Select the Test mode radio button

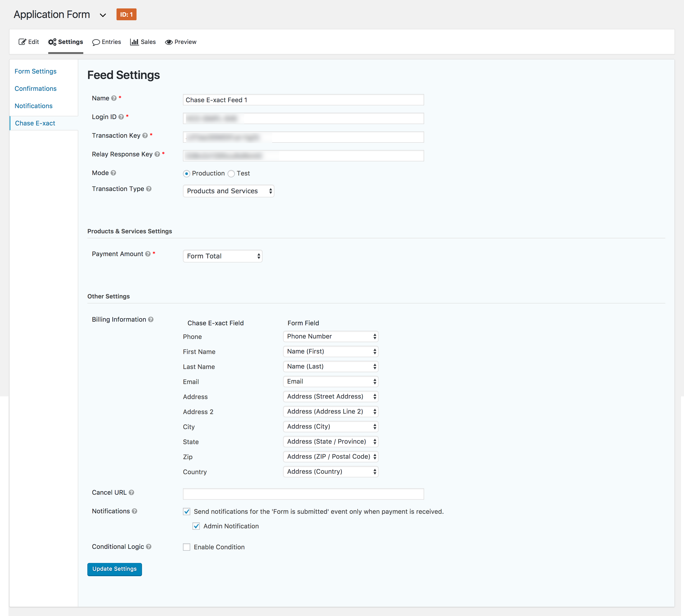(x=231, y=174)
